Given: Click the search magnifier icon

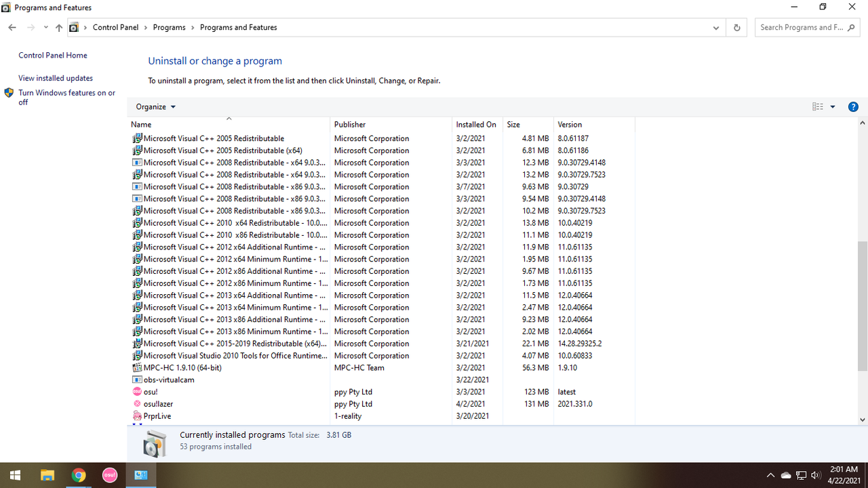Looking at the screenshot, I should [x=852, y=28].
